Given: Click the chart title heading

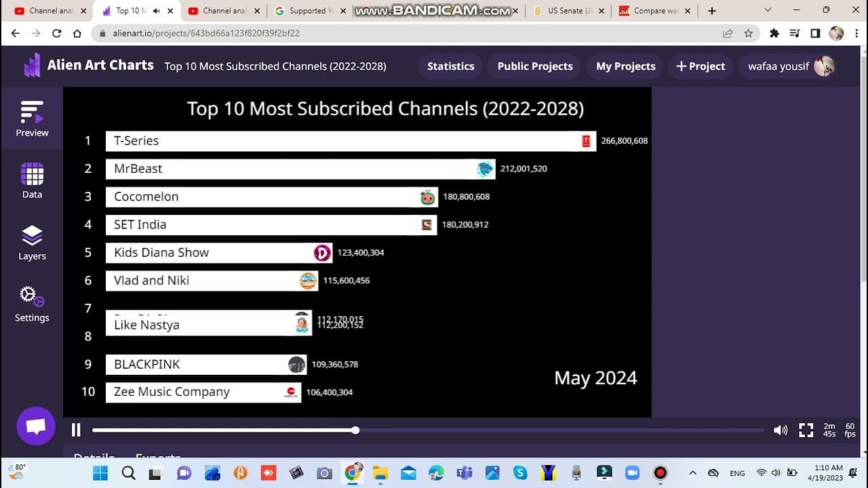Looking at the screenshot, I should point(385,108).
